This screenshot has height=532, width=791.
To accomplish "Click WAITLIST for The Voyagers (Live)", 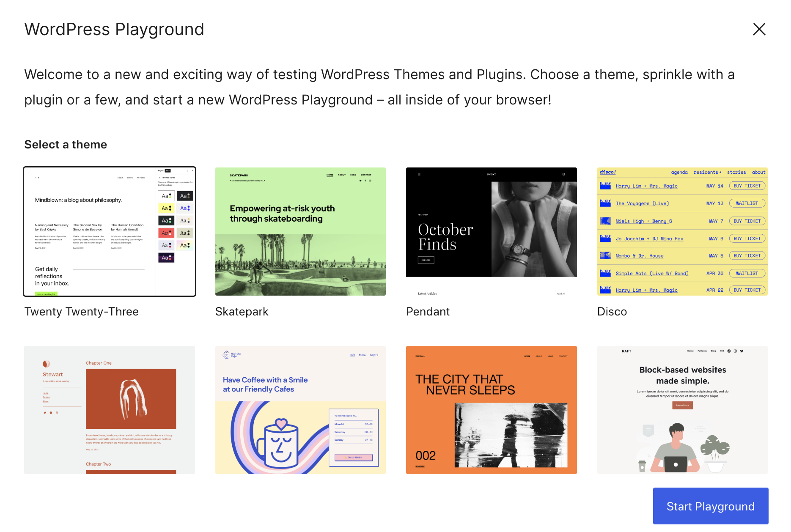I will click(747, 203).
